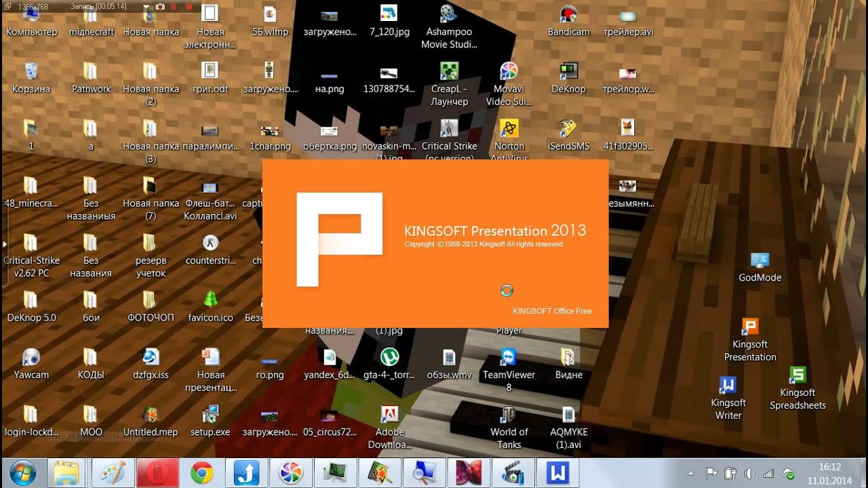This screenshot has width=868, height=488.
Task: Open the григ.odt document
Action: click(x=210, y=79)
